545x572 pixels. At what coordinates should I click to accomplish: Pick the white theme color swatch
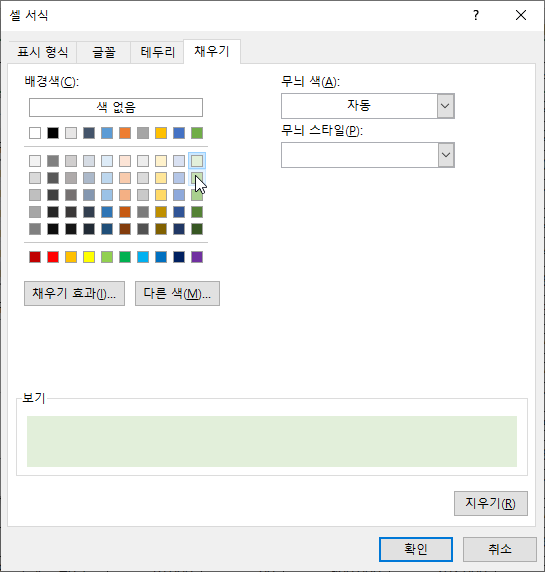click(35, 133)
